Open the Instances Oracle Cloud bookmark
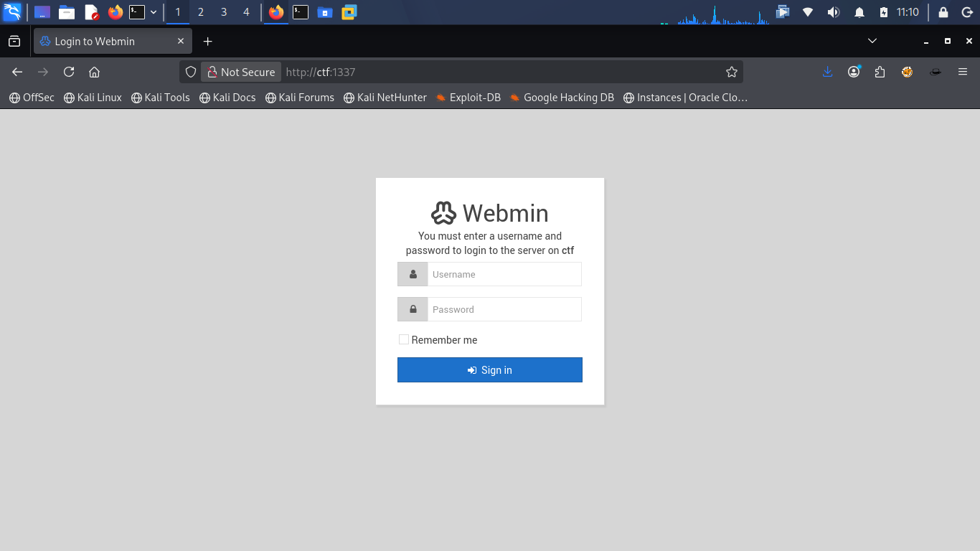 click(x=686, y=98)
